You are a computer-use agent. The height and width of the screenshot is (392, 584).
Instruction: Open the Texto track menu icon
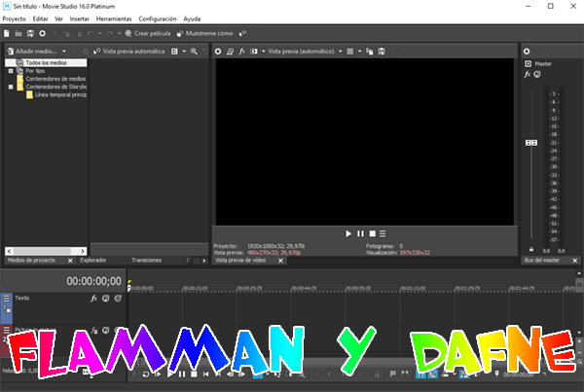7,299
